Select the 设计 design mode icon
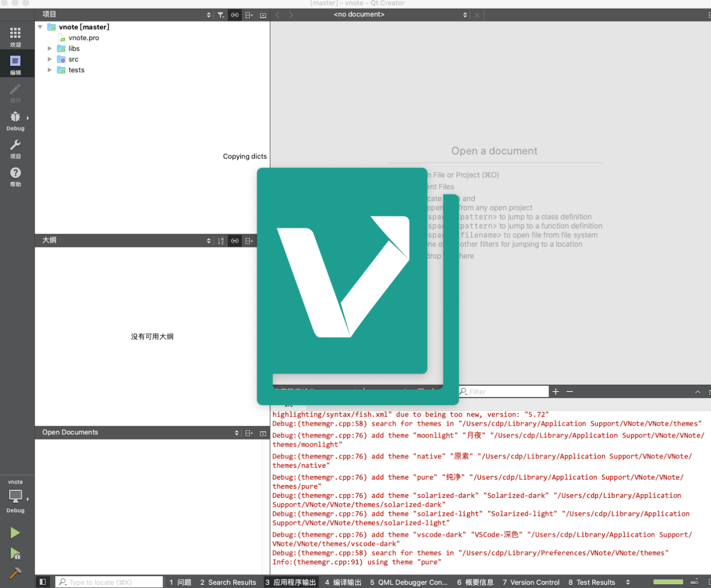The width and height of the screenshot is (711, 588). click(x=15, y=93)
